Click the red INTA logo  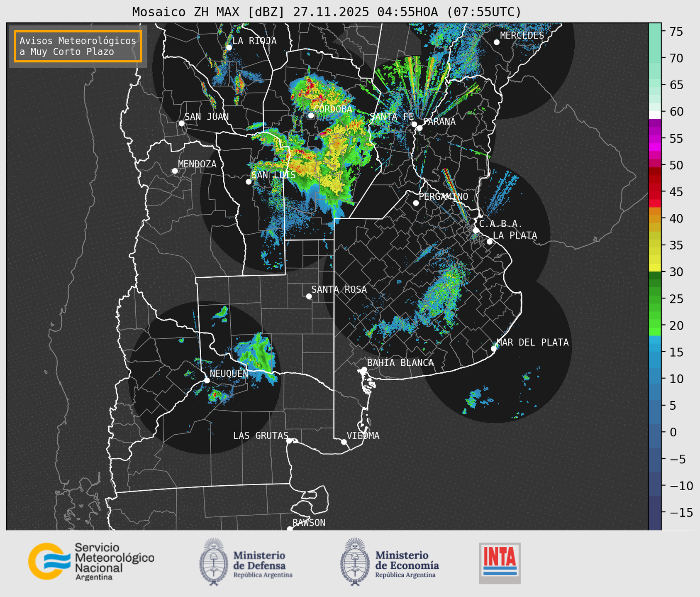click(x=500, y=563)
